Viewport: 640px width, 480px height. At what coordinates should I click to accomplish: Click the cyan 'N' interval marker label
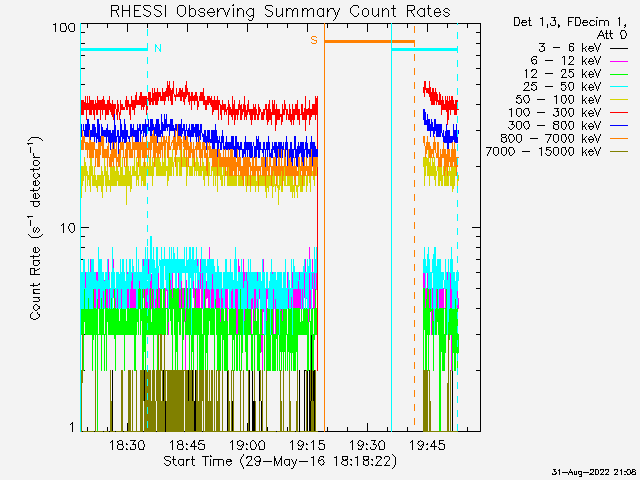(x=158, y=48)
